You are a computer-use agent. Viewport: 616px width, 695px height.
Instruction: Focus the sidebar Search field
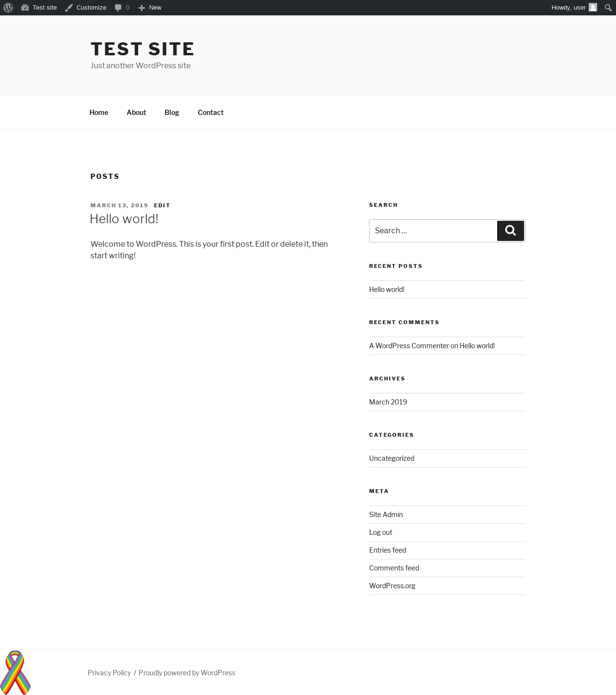pos(433,231)
